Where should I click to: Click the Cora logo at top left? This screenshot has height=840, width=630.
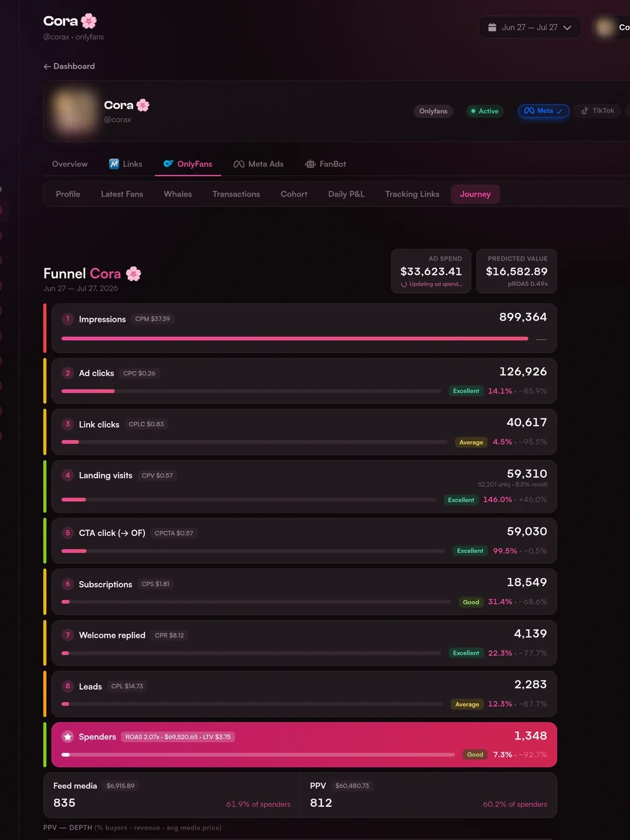[x=70, y=21]
